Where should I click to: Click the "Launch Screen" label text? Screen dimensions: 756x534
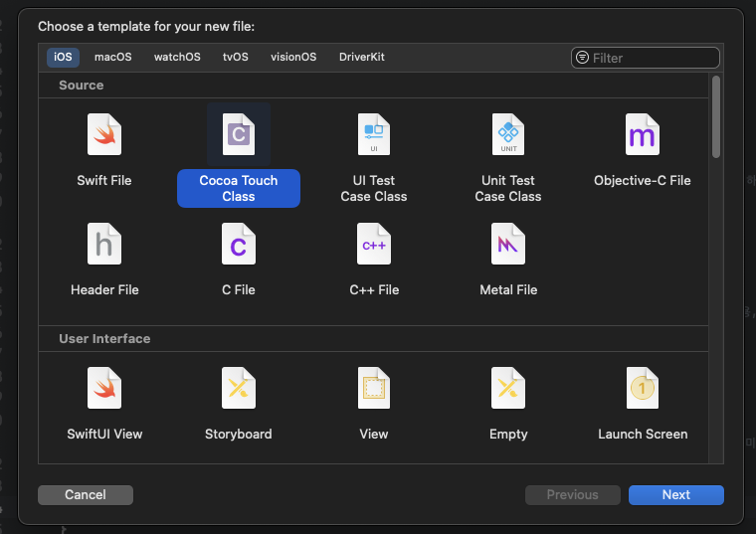tap(643, 435)
